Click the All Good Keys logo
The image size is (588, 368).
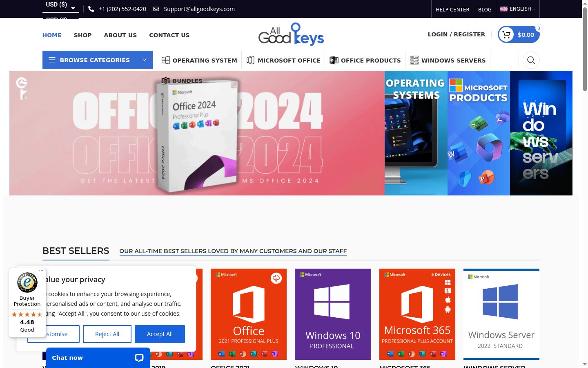(291, 34)
